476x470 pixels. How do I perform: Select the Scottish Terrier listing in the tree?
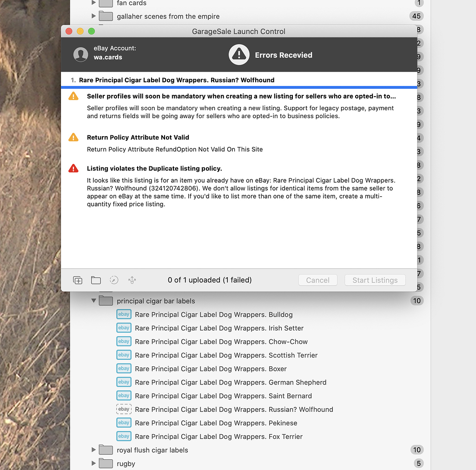coord(226,355)
